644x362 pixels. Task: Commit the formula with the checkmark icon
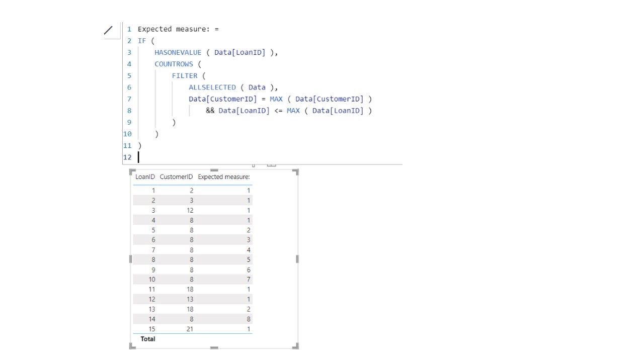click(109, 30)
